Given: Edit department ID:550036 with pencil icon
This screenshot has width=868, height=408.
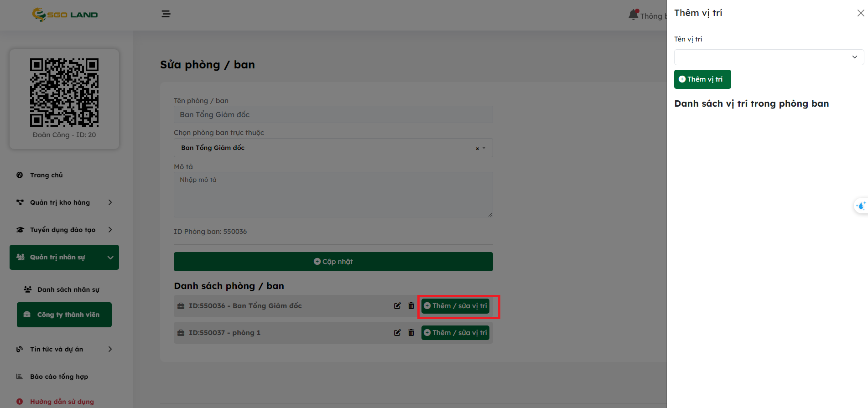Looking at the screenshot, I should tap(397, 306).
